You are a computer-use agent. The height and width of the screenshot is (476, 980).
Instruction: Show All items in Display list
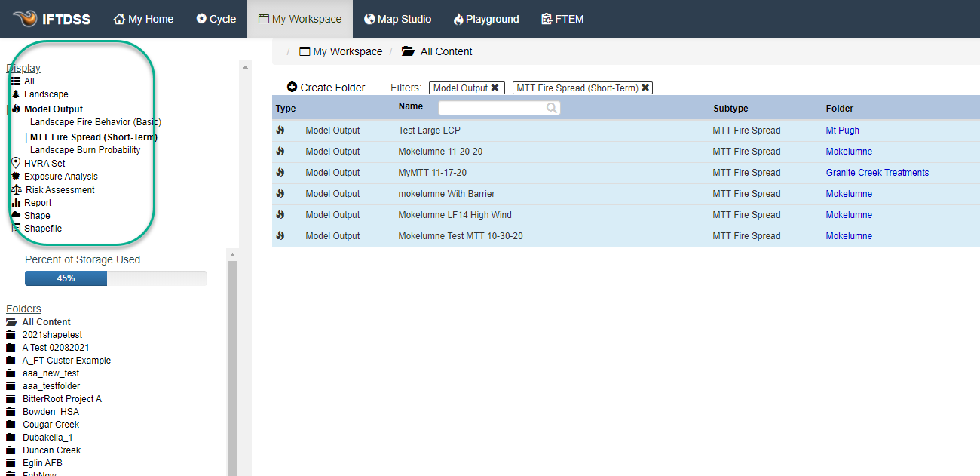[x=23, y=81]
